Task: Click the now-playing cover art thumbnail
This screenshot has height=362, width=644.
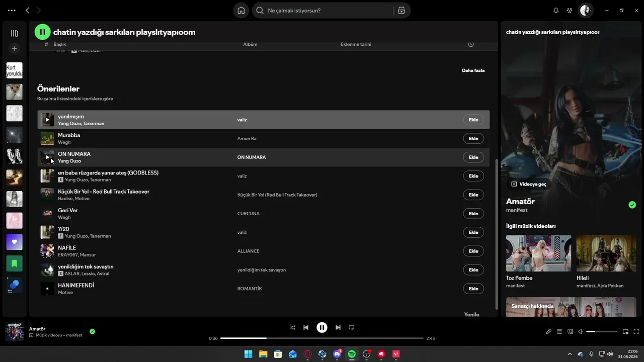Action: pos(14,331)
